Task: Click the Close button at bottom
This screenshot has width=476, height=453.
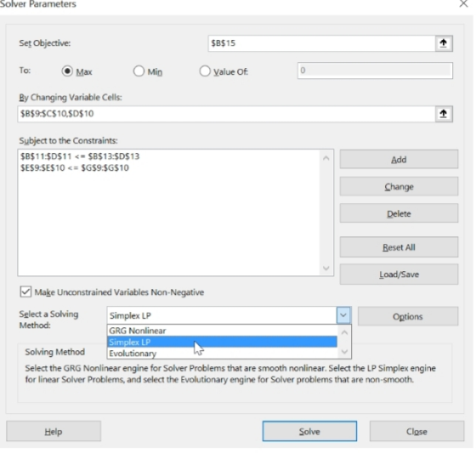Action: 416,431
